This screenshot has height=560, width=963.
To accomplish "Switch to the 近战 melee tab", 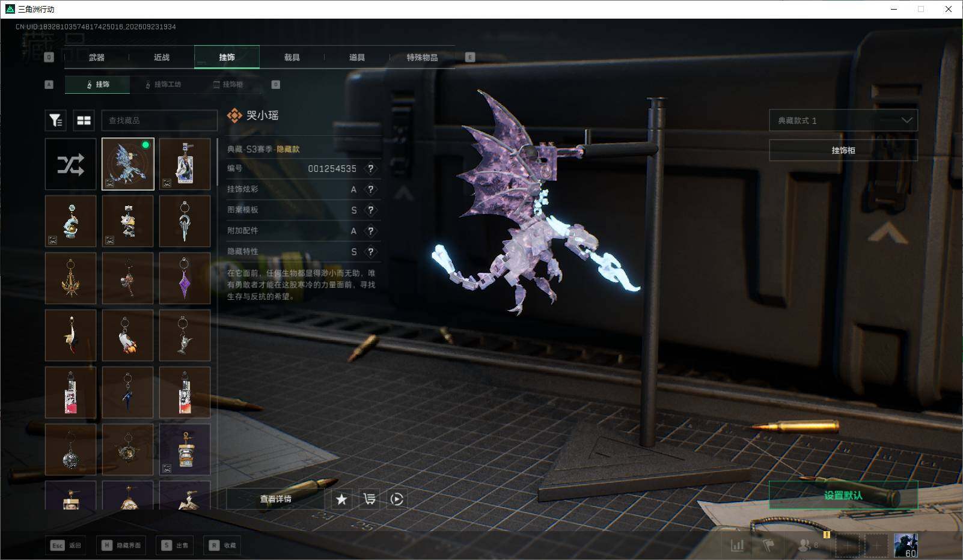I will 162,57.
